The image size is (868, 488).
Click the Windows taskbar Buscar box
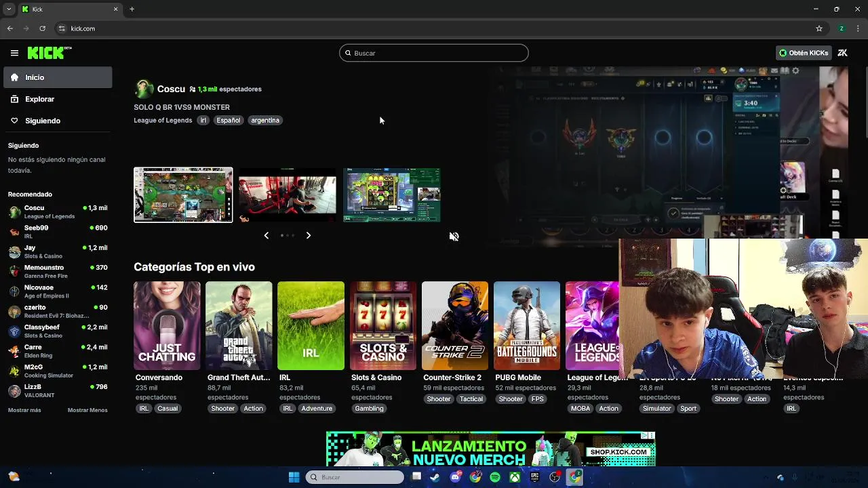(355, 477)
